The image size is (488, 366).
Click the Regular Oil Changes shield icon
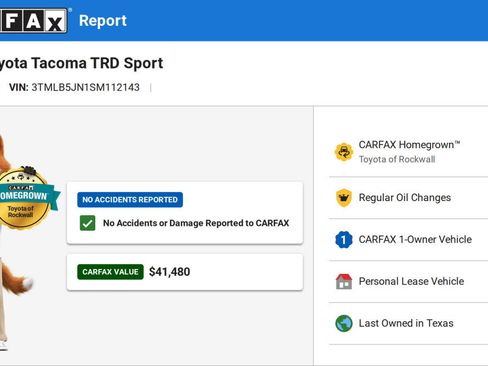pos(344,198)
